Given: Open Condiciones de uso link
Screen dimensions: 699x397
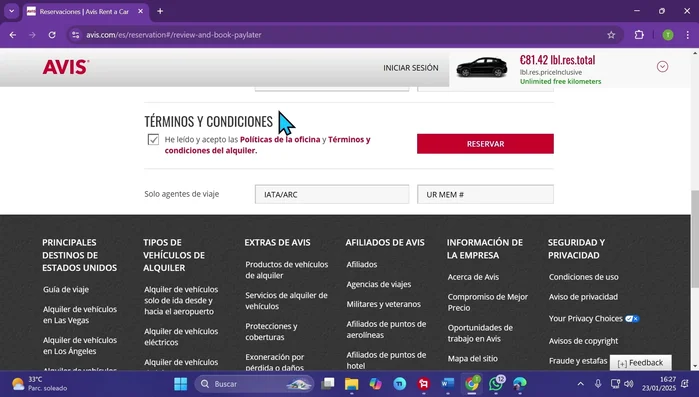Looking at the screenshot, I should pos(584,277).
